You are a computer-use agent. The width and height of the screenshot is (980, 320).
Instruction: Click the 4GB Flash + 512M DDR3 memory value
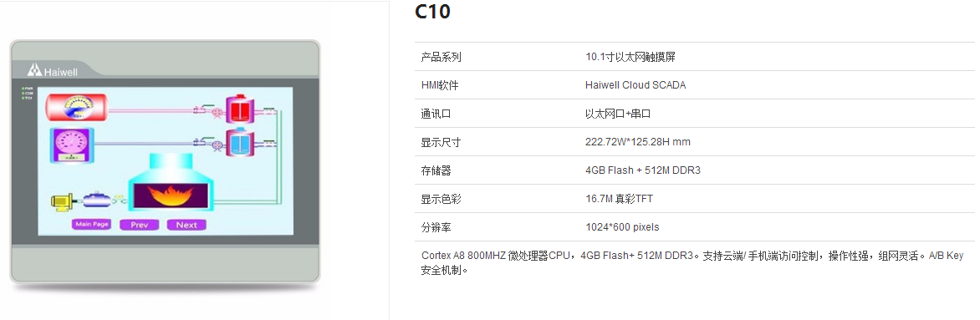[643, 170]
